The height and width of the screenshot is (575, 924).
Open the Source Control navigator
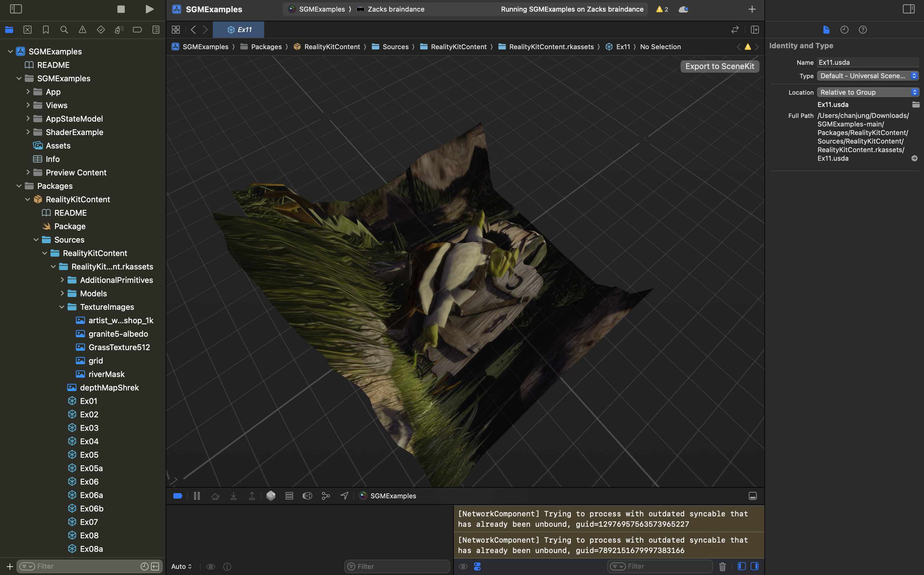(x=28, y=30)
